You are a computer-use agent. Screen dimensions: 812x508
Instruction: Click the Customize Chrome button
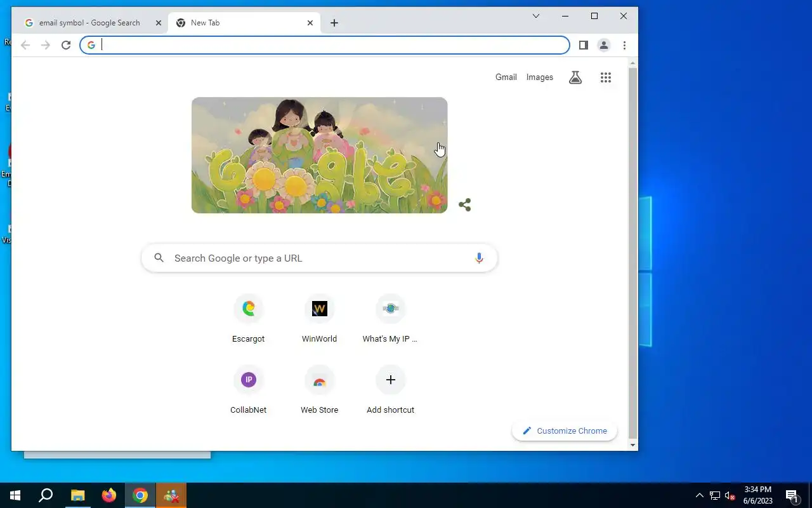coord(565,431)
